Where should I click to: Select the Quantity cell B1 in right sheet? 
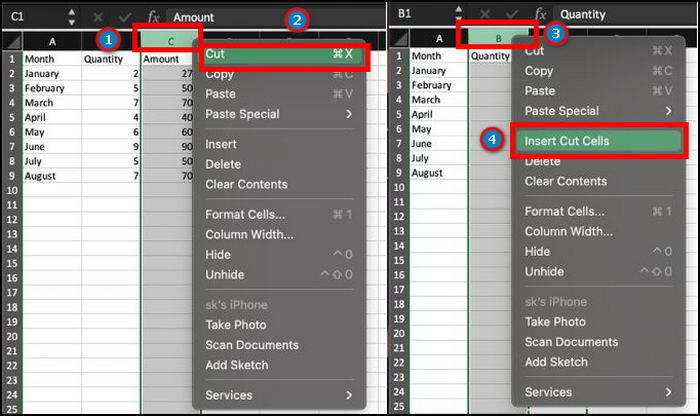tap(490, 56)
